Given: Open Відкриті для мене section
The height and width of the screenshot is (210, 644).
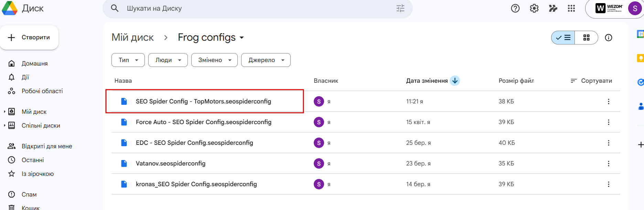Looking at the screenshot, I should (x=47, y=146).
